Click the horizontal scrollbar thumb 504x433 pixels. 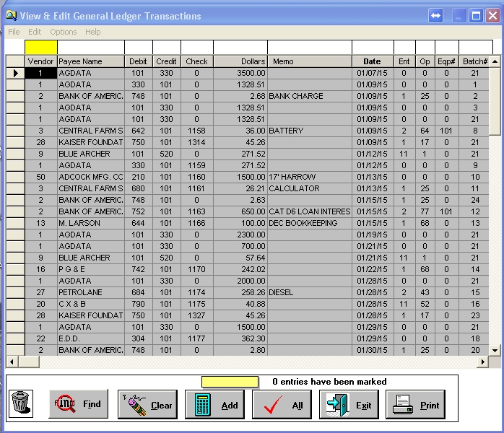click(x=29, y=362)
